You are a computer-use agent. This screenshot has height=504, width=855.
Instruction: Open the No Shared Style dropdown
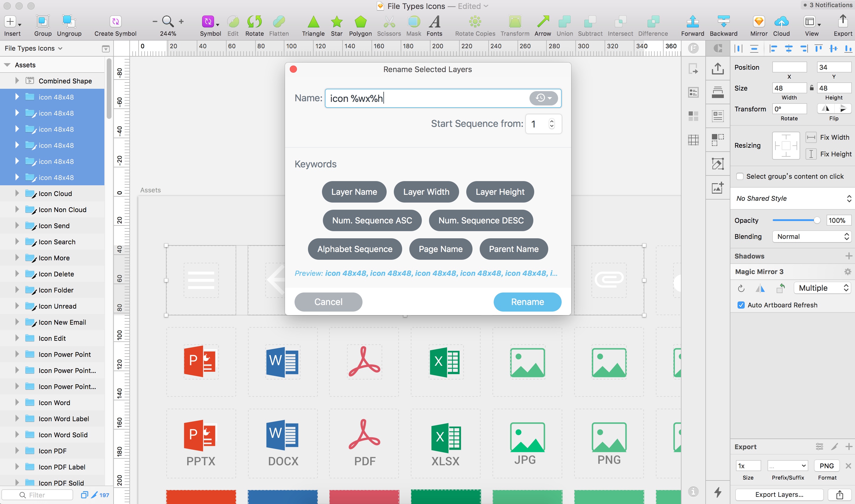792,198
